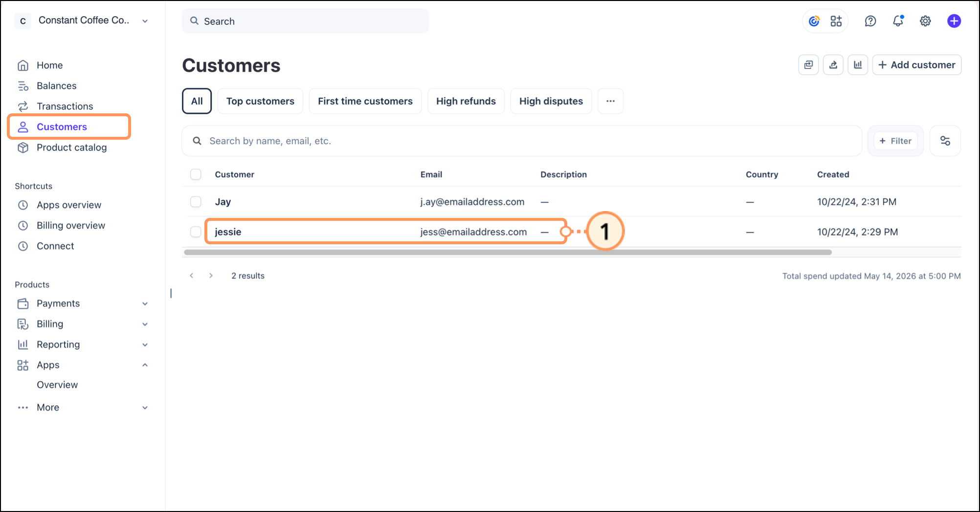
Task: Go to next results page arrow
Action: coord(211,276)
